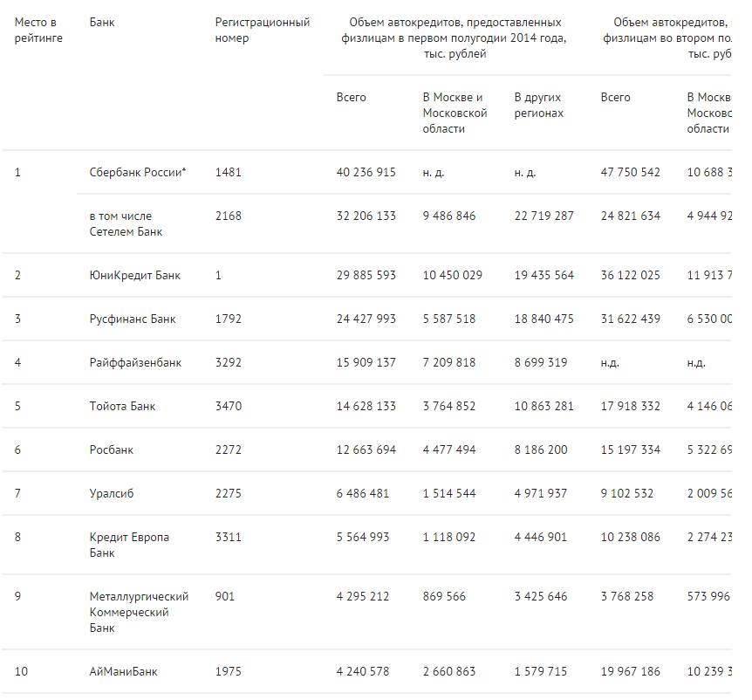The image size is (752, 700).
Task: Click the value 12 663 694
Action: click(x=366, y=450)
